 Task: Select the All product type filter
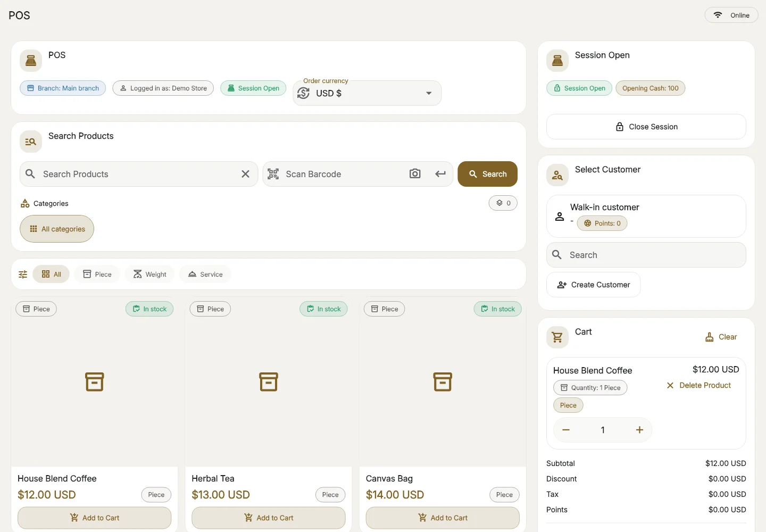pos(51,275)
